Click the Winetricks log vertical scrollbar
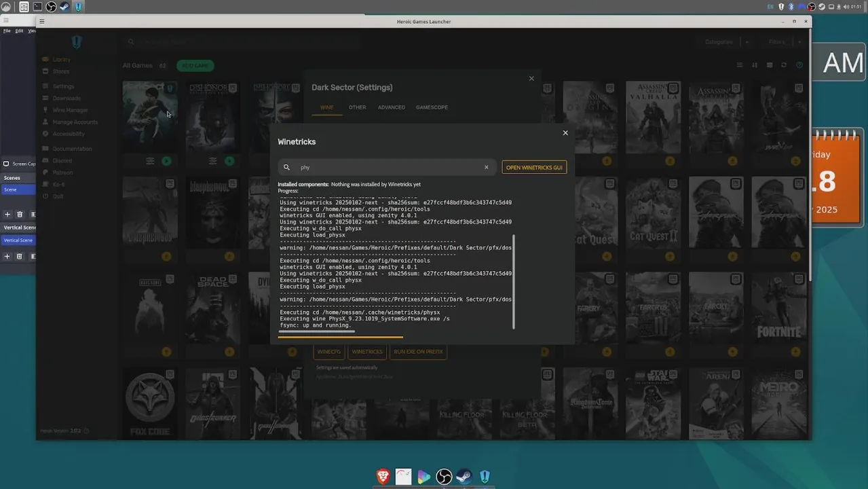868x489 pixels. (514, 282)
